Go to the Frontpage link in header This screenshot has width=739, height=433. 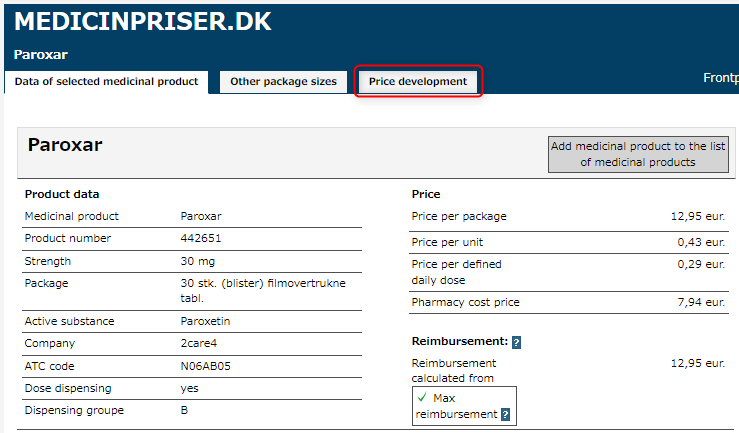click(x=720, y=78)
